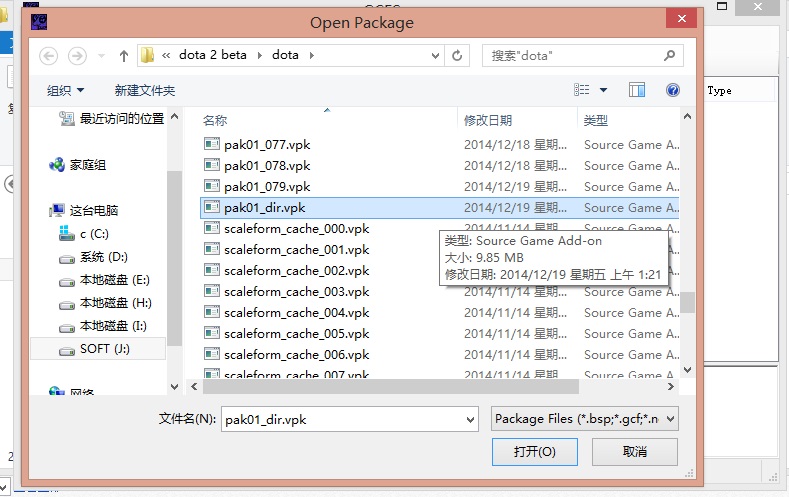The height and width of the screenshot is (497, 789).
Task: Click the change view icon
Action: (582, 90)
